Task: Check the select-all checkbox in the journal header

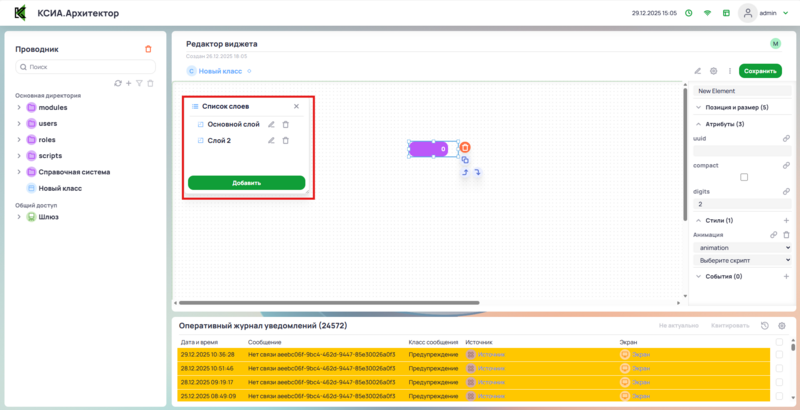Action: pos(780,341)
